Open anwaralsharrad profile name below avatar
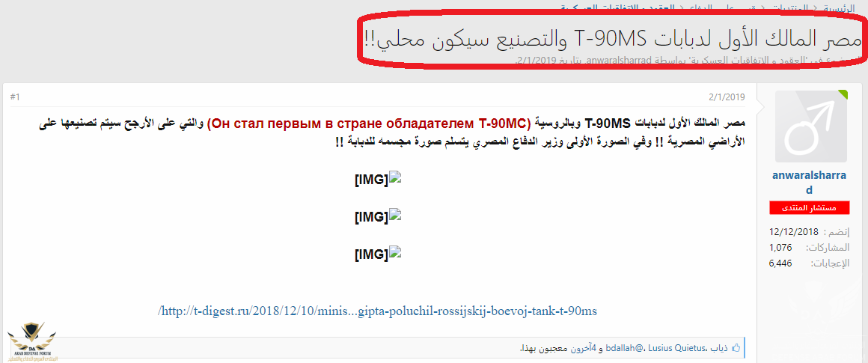Viewport: 868px width, 363px height. [811, 181]
